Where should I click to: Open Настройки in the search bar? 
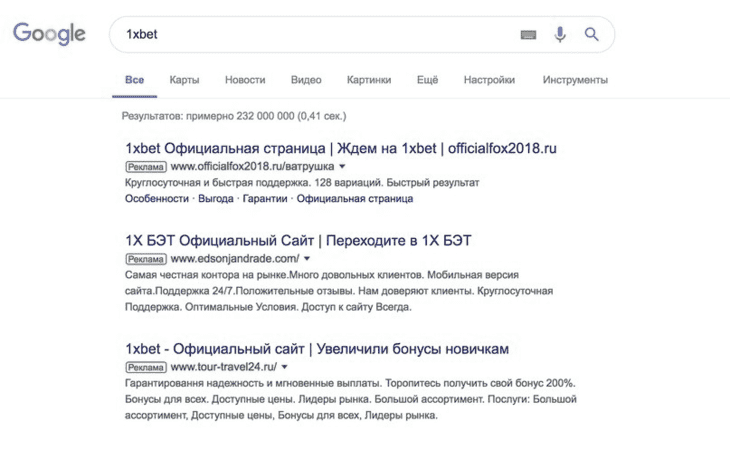[x=489, y=80]
